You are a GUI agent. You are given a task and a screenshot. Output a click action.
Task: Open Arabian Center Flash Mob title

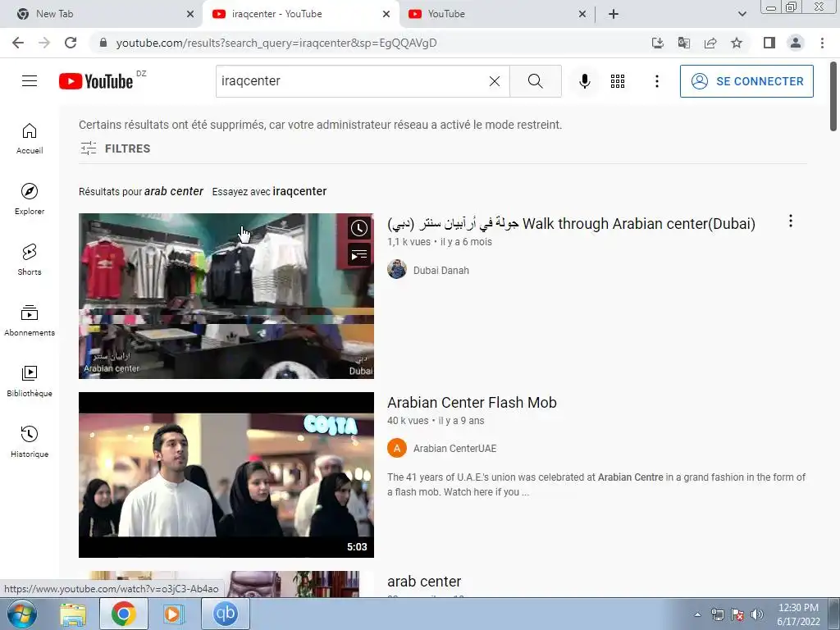click(472, 402)
